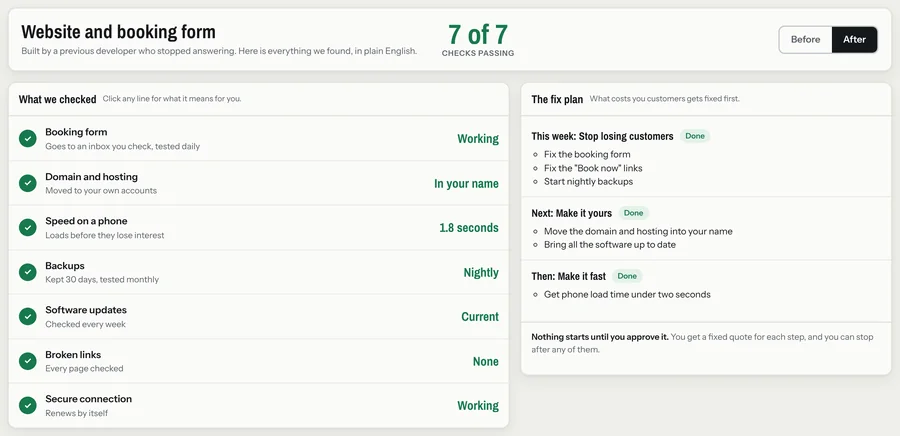Click the Then: Make it fast heading

click(568, 277)
